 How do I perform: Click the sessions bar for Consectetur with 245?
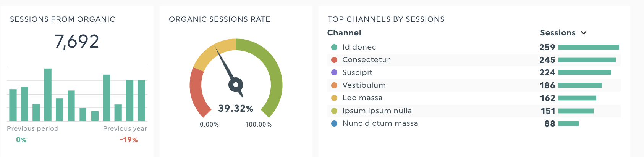pos(587,60)
